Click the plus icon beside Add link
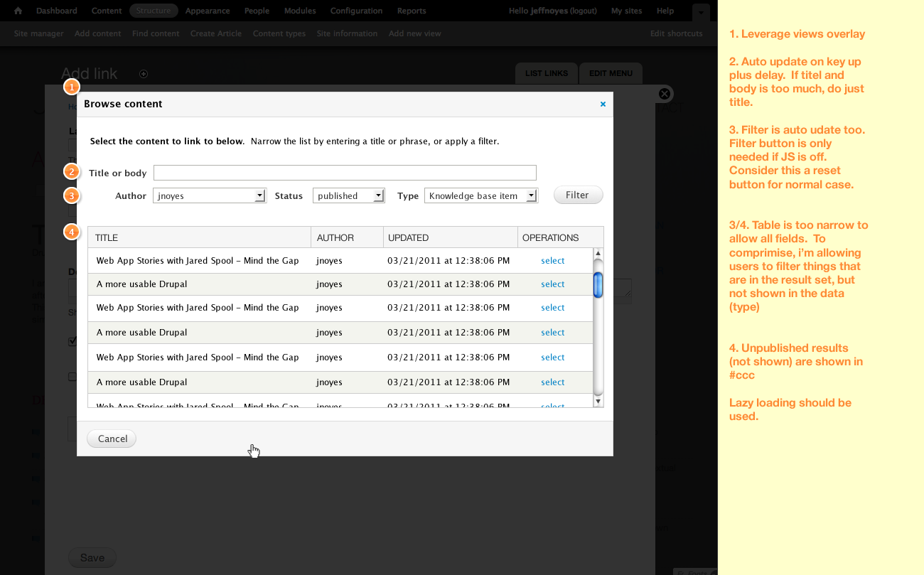Image resolution: width=924 pixels, height=575 pixels. click(x=144, y=74)
